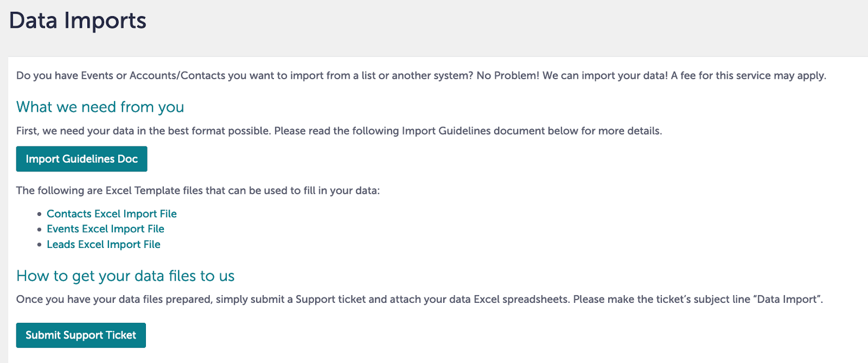Click the teal Import Guidelines Doc button

click(x=81, y=158)
